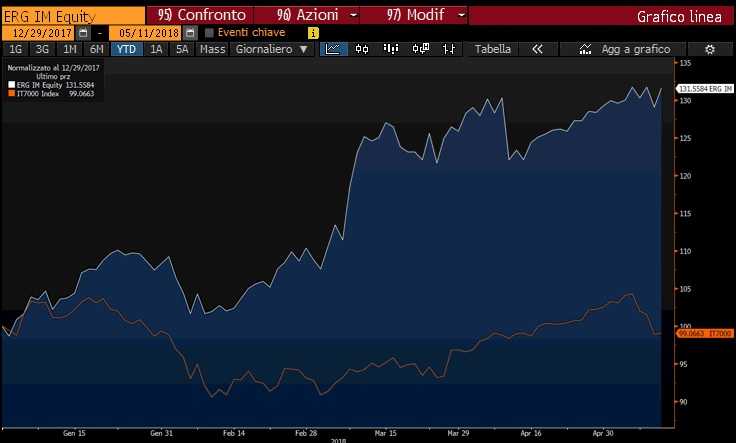
Task: Click the Mar 15 axis date label
Action: [385, 433]
